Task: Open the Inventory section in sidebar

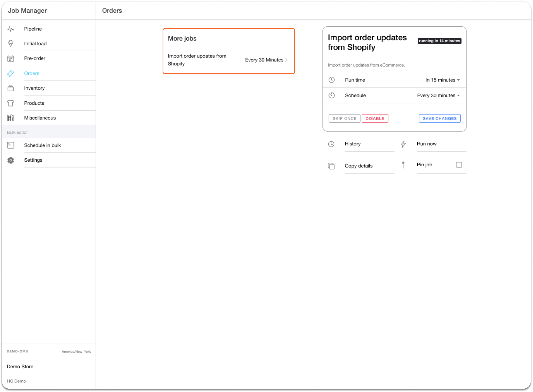Action: coord(34,88)
